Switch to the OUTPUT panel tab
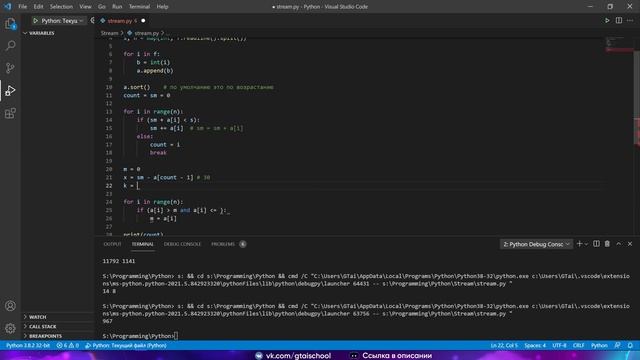The image size is (640, 360). 112,244
